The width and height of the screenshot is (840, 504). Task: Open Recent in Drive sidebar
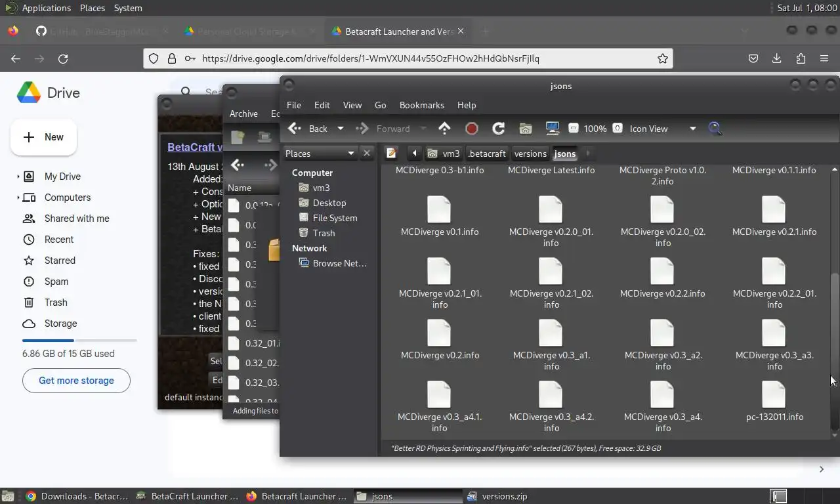point(59,240)
